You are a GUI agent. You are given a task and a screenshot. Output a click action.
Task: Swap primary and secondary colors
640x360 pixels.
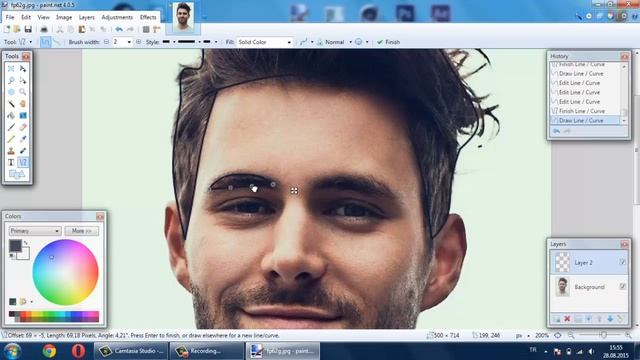pos(26,242)
